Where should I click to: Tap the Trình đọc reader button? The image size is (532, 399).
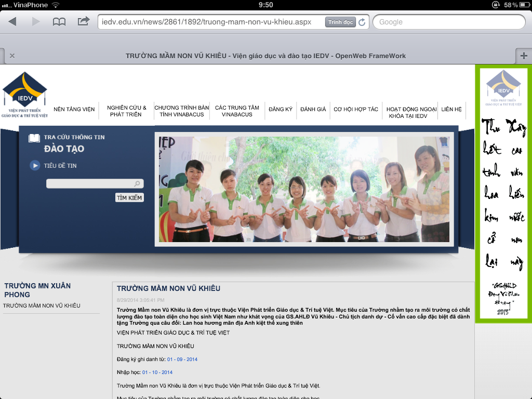tap(340, 22)
